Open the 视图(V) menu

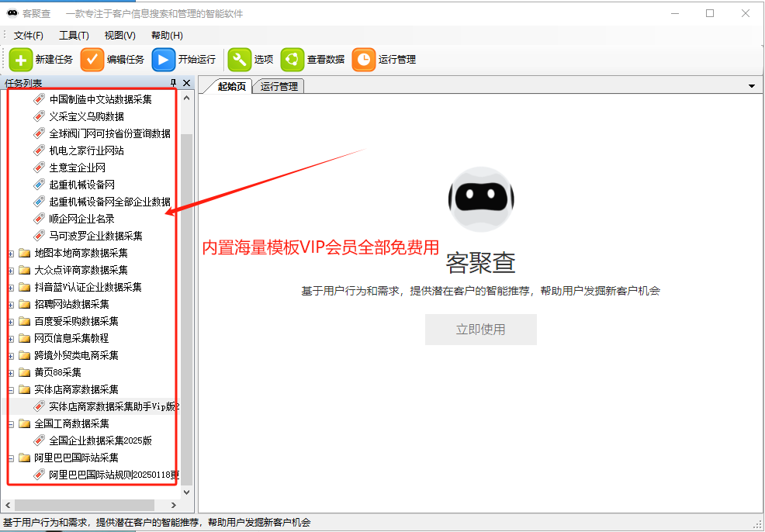click(x=119, y=35)
